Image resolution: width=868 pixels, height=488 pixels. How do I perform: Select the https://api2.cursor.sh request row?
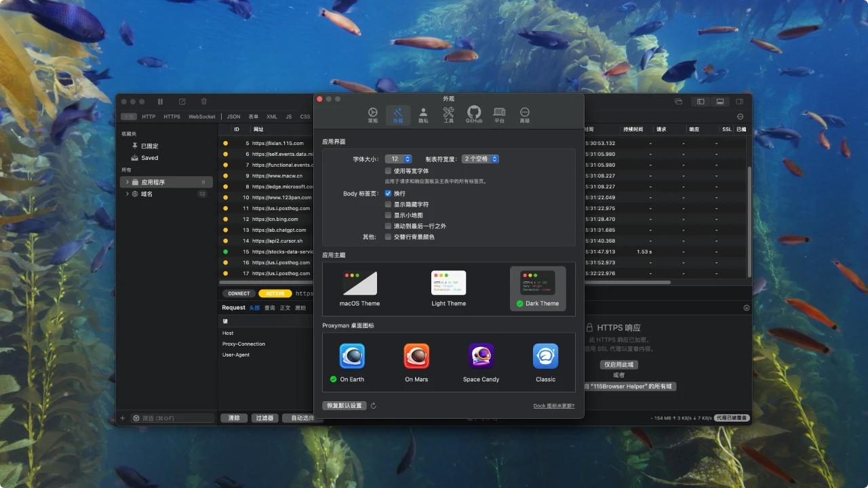(x=266, y=241)
